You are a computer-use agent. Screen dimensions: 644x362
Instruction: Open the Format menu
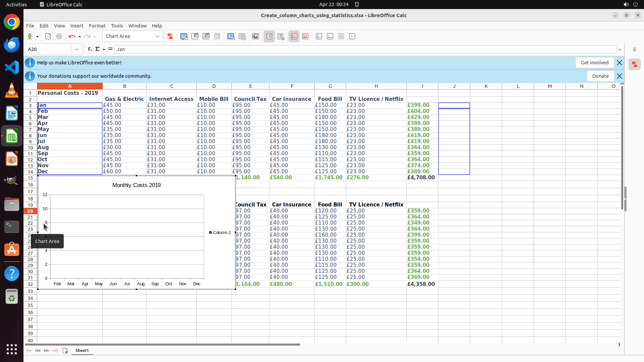tap(97, 26)
